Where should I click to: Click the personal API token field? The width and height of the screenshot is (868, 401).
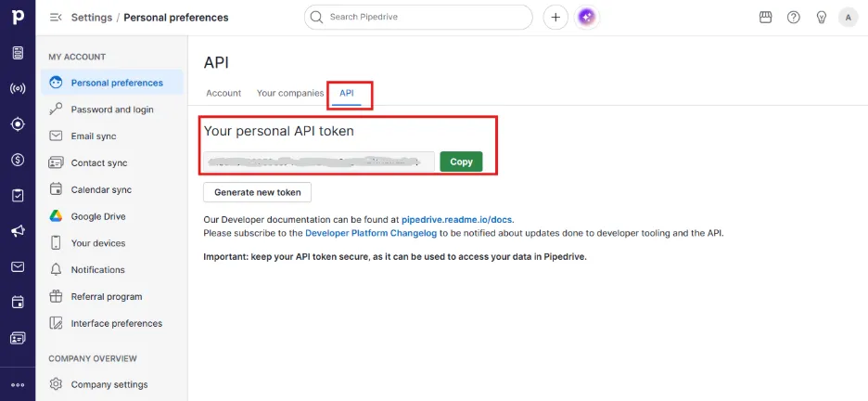318,162
